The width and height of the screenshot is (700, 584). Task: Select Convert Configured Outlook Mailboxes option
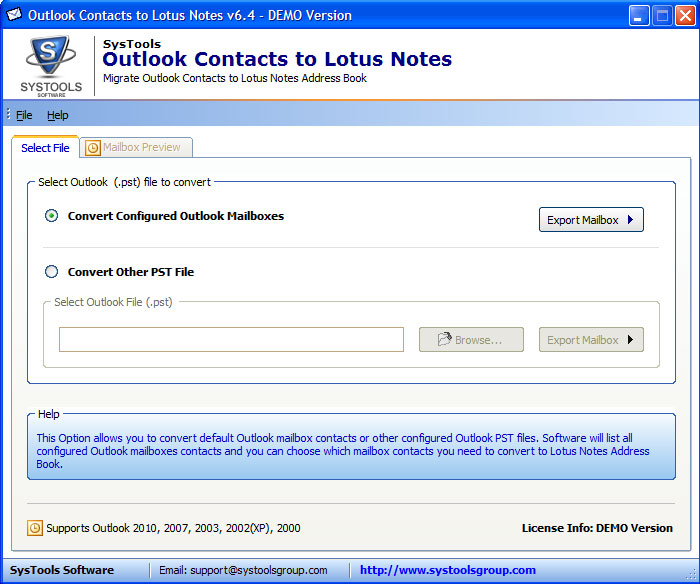tap(52, 216)
